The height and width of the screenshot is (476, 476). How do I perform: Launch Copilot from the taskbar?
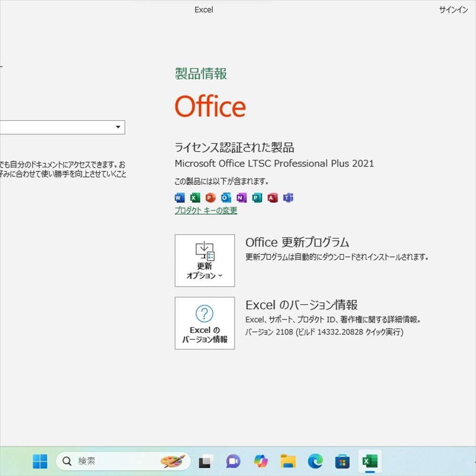coord(261,461)
